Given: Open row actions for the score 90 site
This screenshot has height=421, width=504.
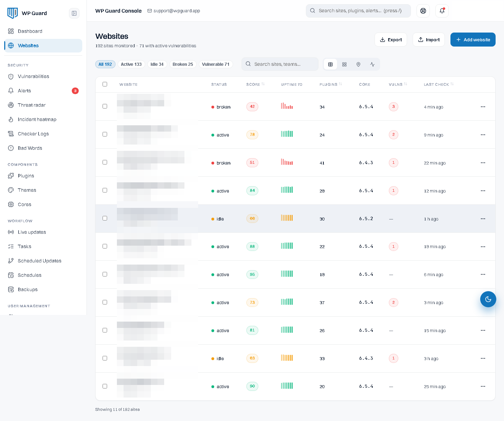Looking at the screenshot, I should tap(483, 386).
